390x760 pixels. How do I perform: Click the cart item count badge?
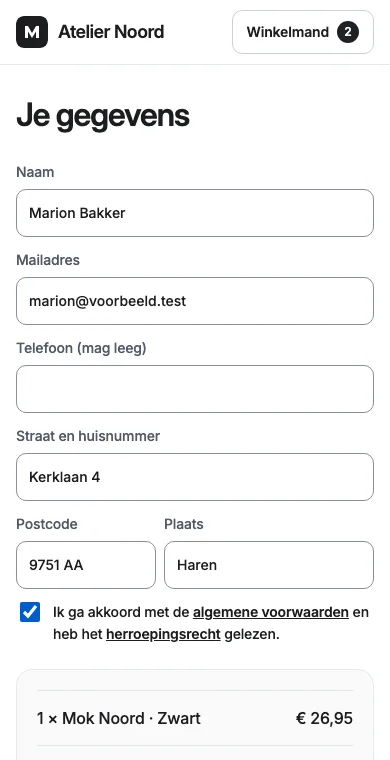point(348,32)
